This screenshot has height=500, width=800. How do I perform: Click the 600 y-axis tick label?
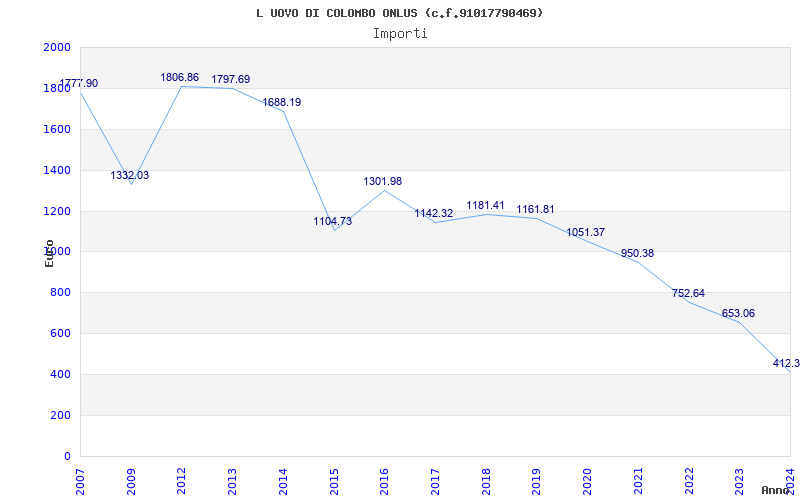coord(61,334)
